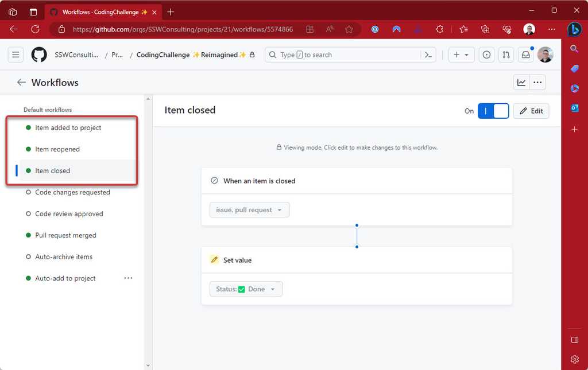
Task: Open the Status: Done value dropdown
Action: [246, 289]
